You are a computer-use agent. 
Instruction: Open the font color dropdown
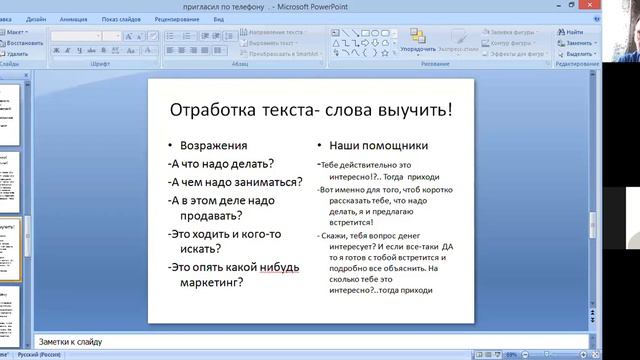(149, 51)
